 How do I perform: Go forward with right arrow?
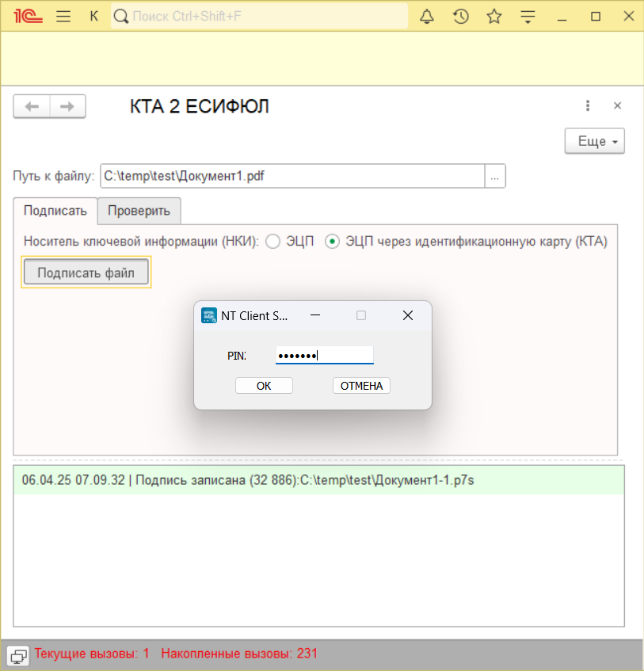point(67,106)
